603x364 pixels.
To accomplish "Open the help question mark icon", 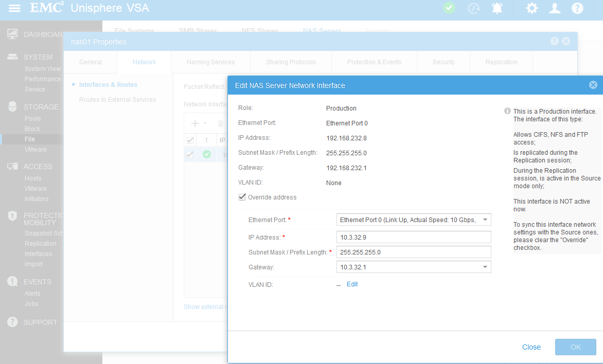I will 577,8.
